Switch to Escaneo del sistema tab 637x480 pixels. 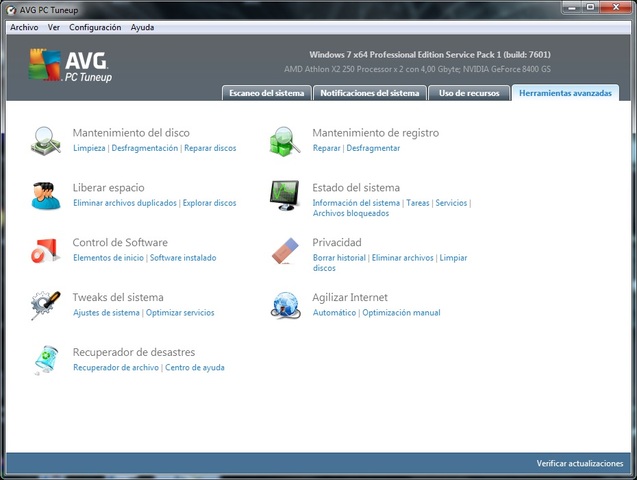(266, 93)
